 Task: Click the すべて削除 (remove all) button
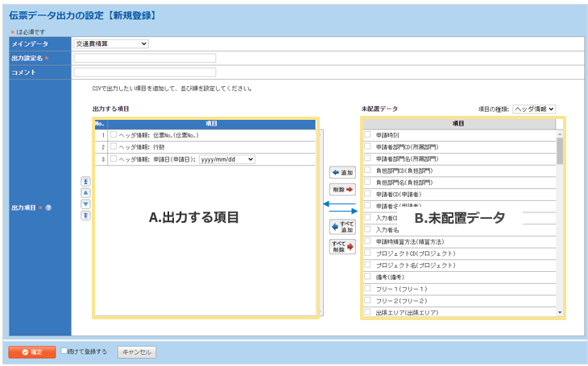tap(342, 246)
